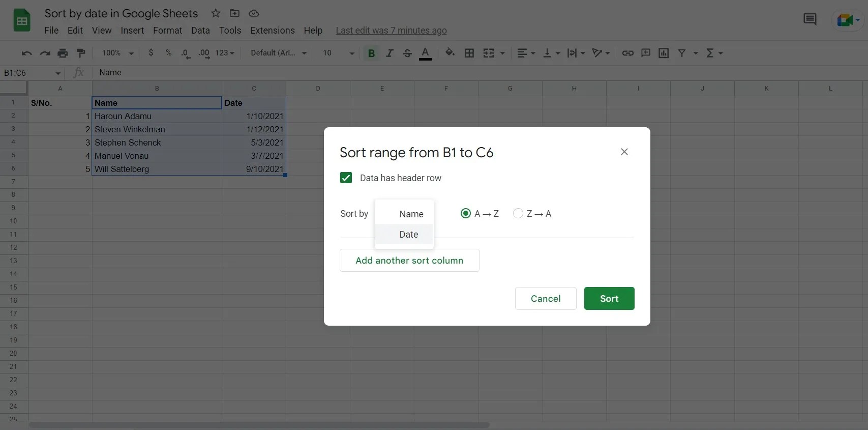Open Last edit was 7 minutes ago link
The width and height of the screenshot is (868, 430).
tap(391, 31)
